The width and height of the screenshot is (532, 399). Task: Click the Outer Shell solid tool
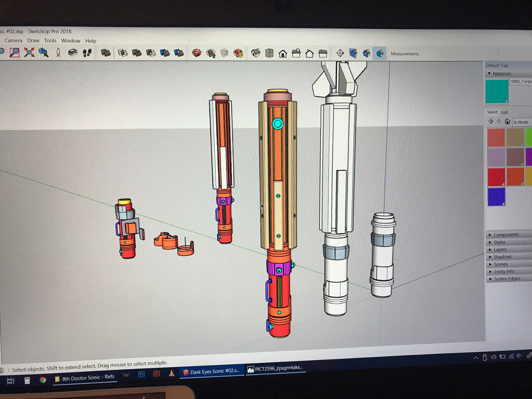point(106,53)
